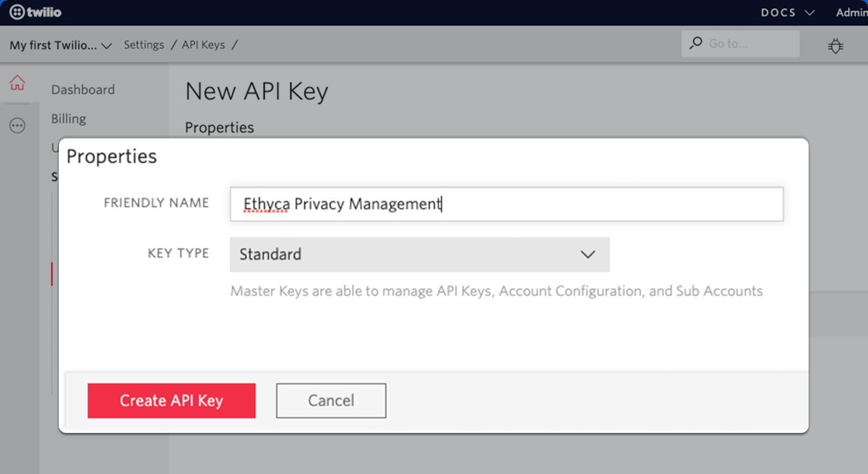The image size is (868, 474).
Task: Click the search magnifier icon
Action: click(x=696, y=43)
